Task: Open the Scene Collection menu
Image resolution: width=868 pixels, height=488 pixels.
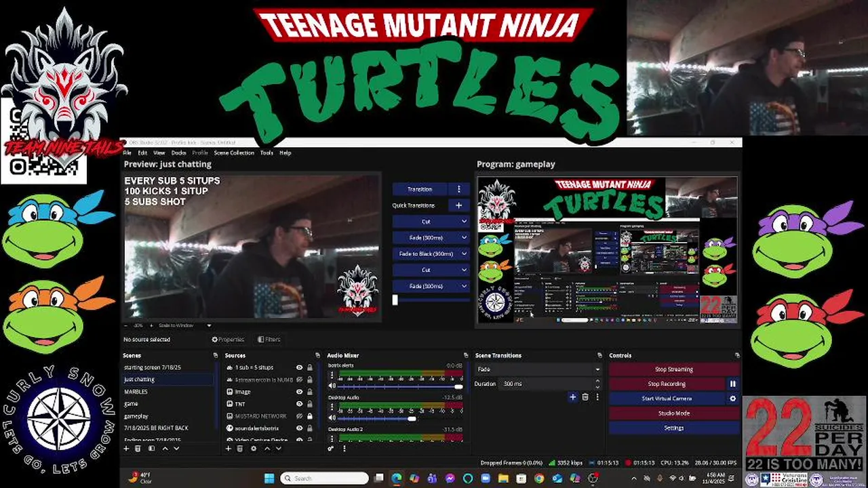Action: tap(234, 152)
